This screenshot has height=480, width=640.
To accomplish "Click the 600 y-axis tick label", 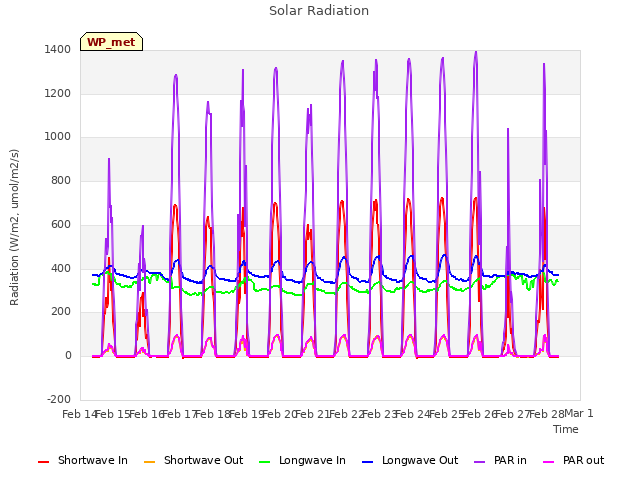I will (x=61, y=224).
